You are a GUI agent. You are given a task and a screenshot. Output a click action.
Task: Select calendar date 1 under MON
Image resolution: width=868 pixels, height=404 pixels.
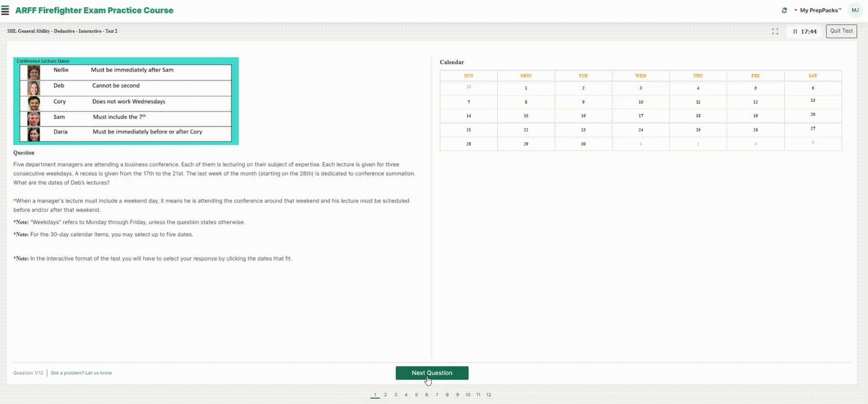pyautogui.click(x=526, y=88)
